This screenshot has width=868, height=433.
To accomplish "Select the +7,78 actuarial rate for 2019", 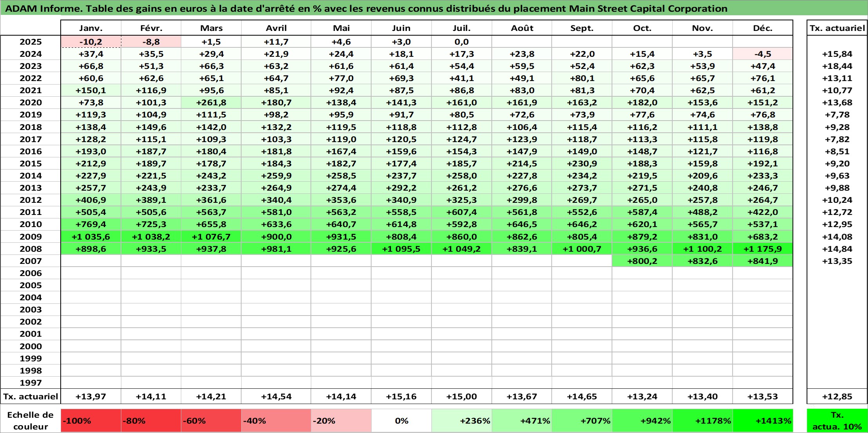I will (837, 115).
